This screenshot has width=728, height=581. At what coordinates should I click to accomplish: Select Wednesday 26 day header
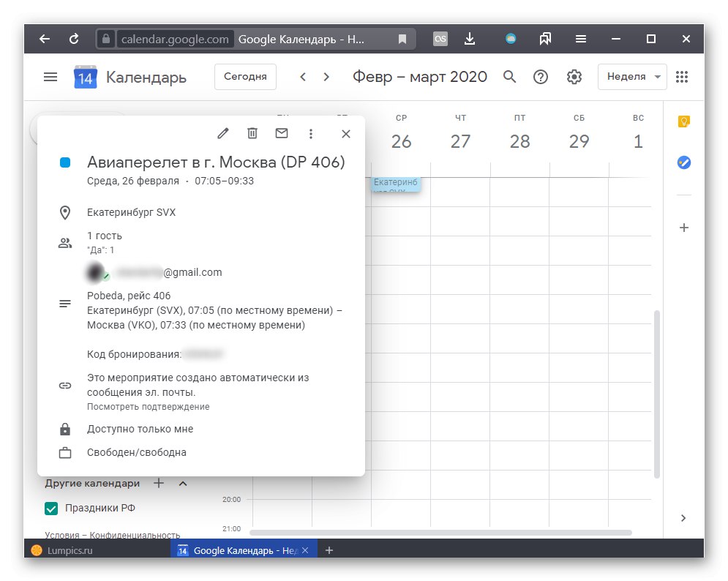[x=401, y=141]
